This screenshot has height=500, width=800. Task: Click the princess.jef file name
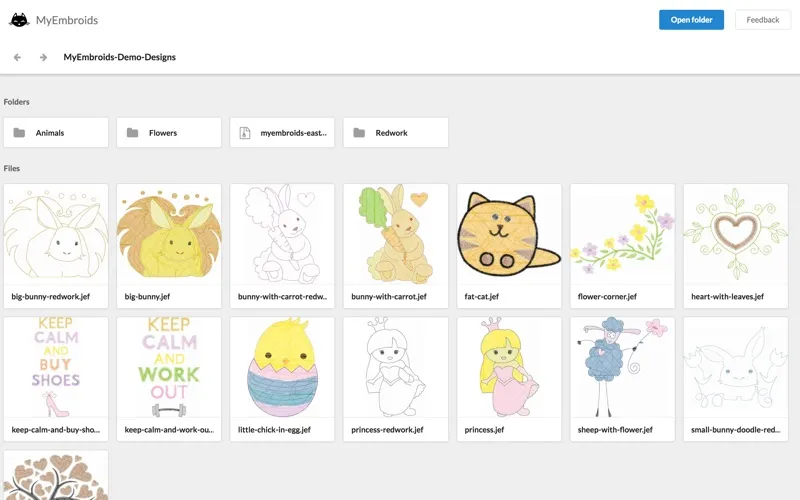(484, 430)
